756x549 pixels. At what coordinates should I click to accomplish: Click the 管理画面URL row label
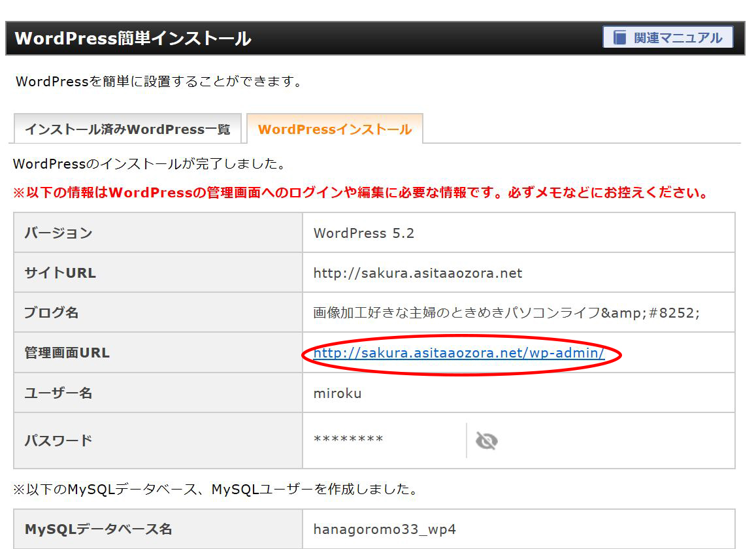[67, 353]
